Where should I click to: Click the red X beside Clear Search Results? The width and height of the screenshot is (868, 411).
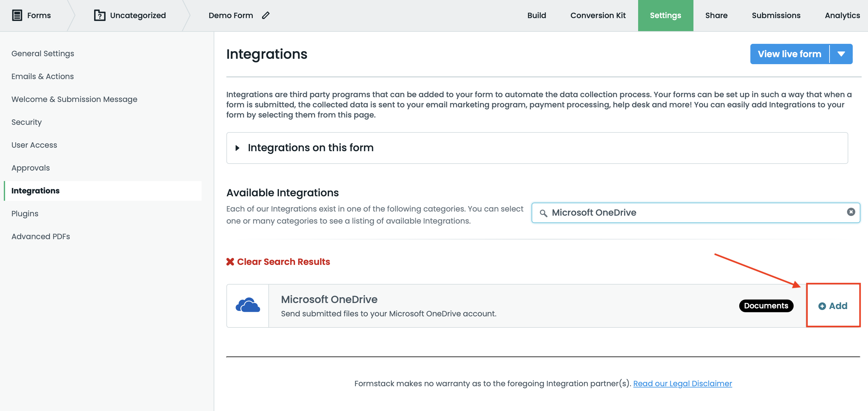point(230,261)
